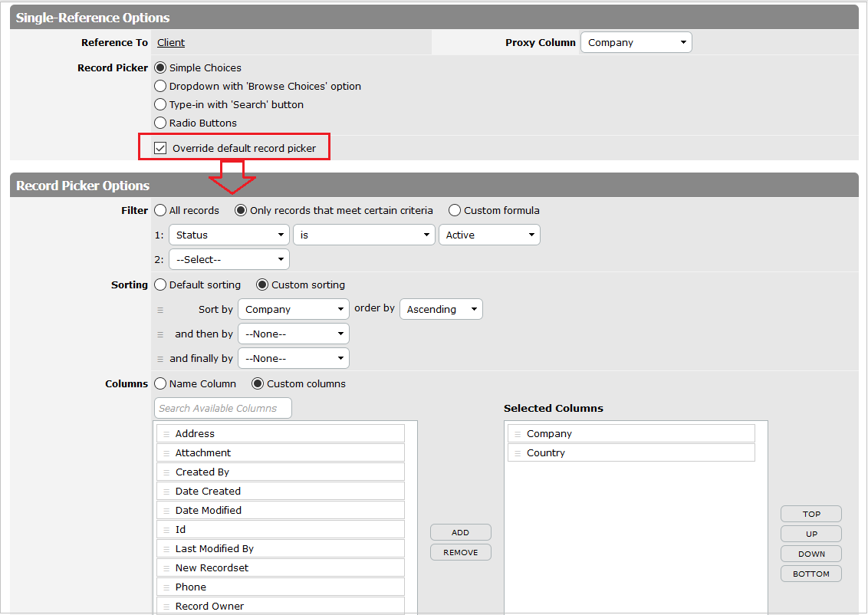The height and width of the screenshot is (615, 868).
Task: Select Last Modified By in available columns
Action: click(281, 548)
